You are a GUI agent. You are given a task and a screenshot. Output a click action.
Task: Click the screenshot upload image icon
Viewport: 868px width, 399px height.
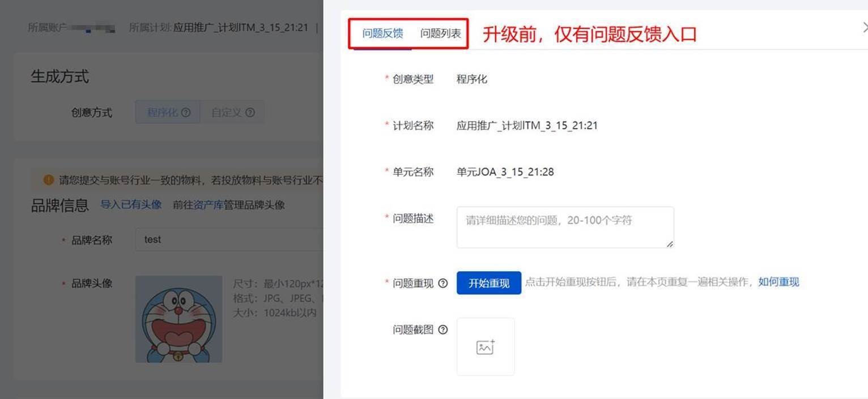tap(486, 347)
